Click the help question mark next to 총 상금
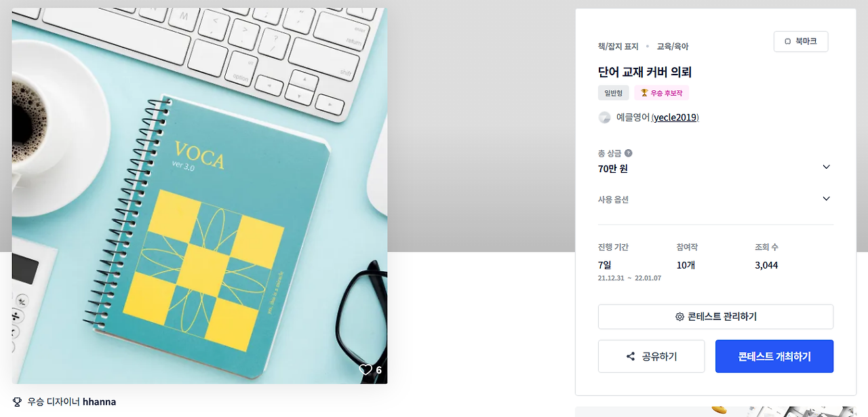This screenshot has height=417, width=868. [x=628, y=153]
